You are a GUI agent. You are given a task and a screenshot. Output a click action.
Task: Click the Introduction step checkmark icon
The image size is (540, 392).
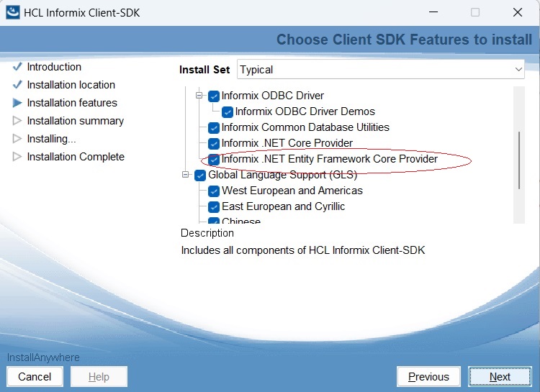tap(17, 66)
